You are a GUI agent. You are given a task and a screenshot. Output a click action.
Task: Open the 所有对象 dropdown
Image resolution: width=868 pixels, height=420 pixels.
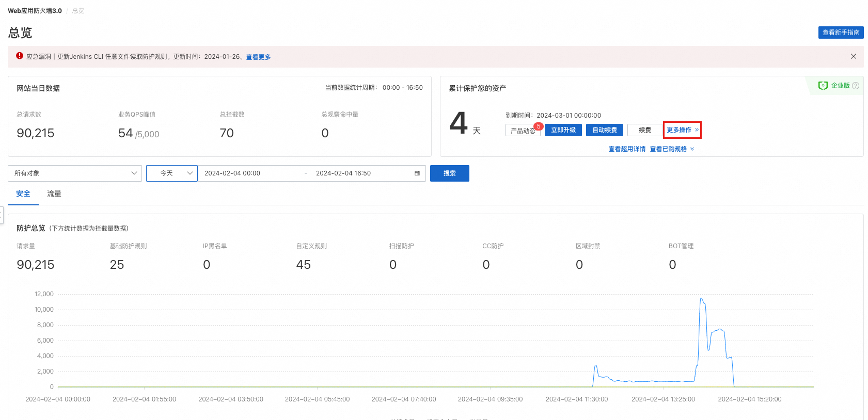(75, 173)
